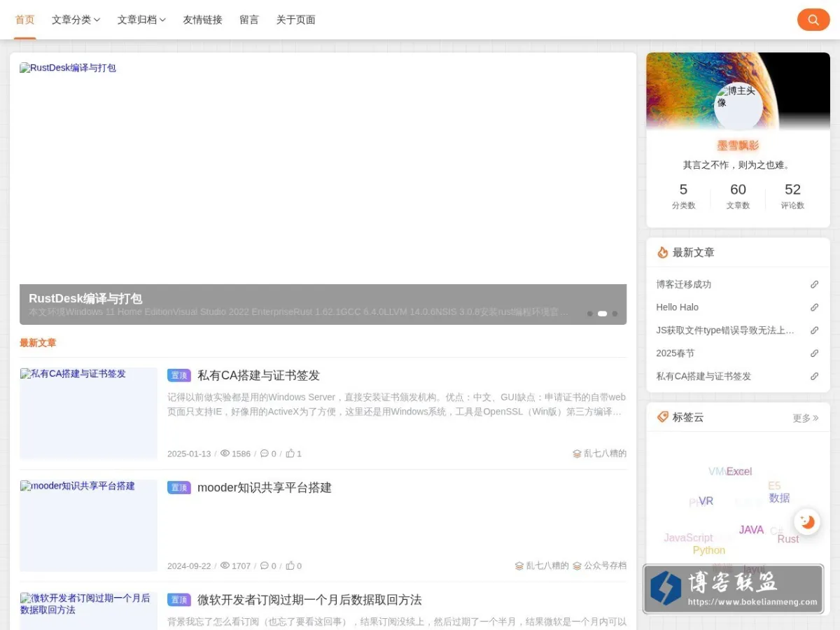Select first carousel slide dot

pos(589,314)
